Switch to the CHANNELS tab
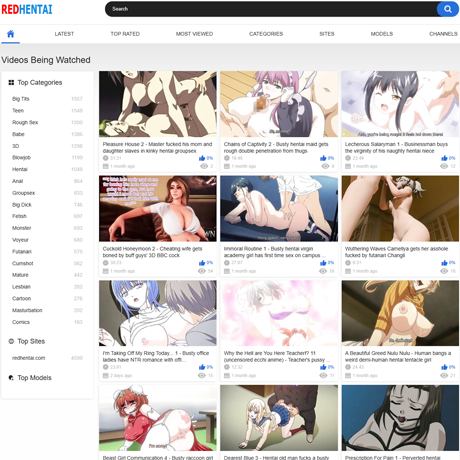Screen dimensions: 460x460 (443, 34)
